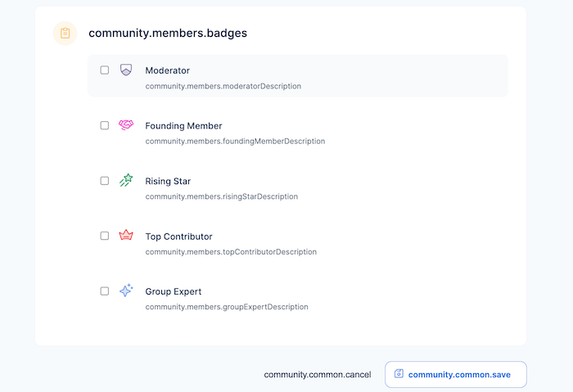Image resolution: width=573 pixels, height=392 pixels.
Task: Click the Group Expert badge title
Action: point(173,291)
